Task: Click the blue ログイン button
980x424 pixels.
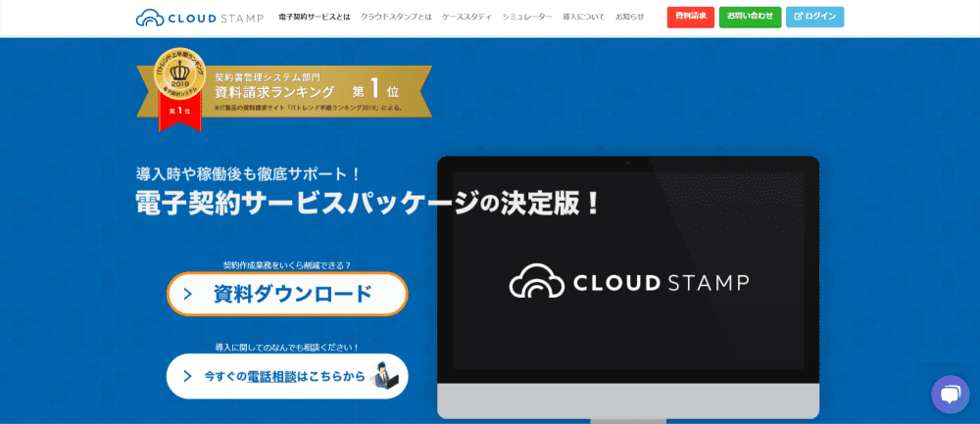Action: [815, 17]
